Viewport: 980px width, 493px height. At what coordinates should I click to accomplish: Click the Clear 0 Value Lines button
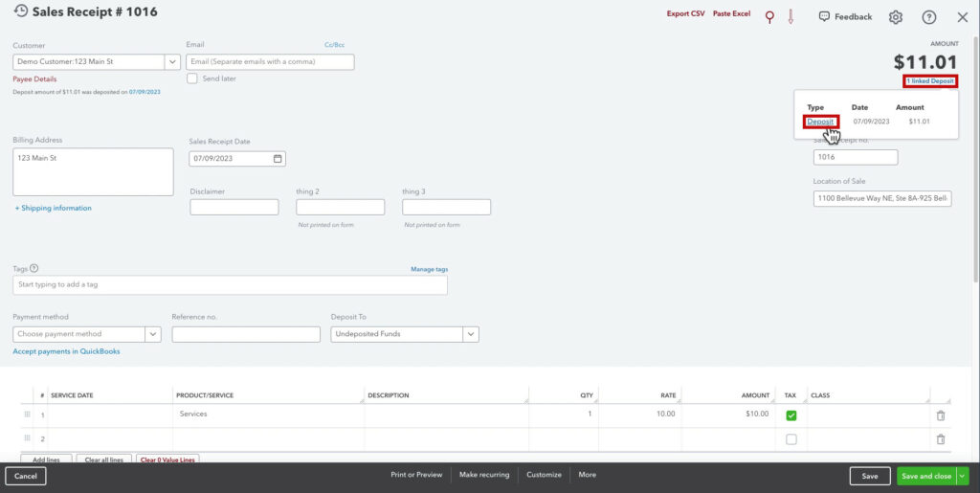pos(167,459)
